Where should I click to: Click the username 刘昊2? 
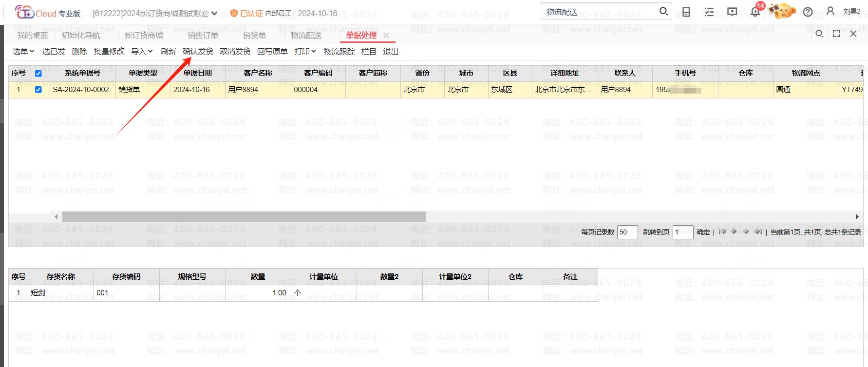click(852, 12)
